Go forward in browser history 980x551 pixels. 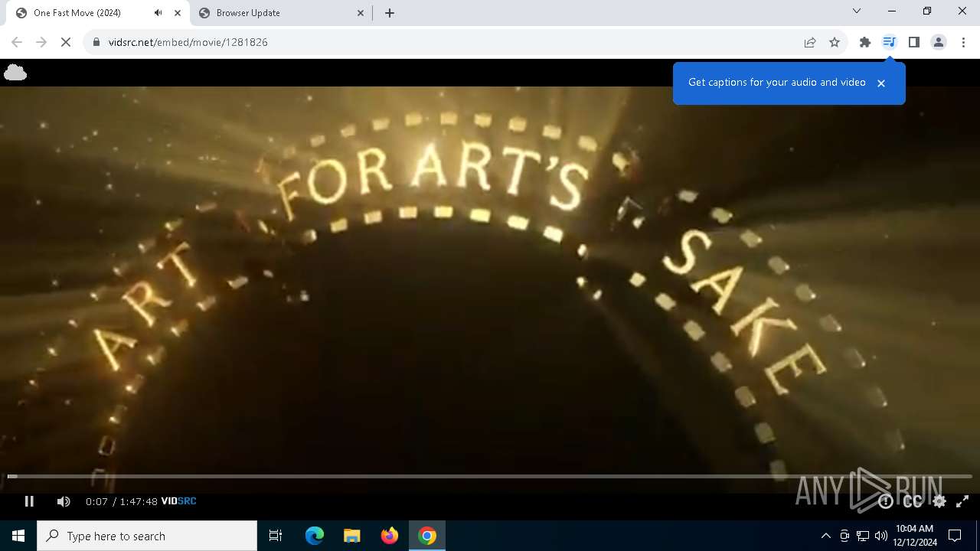[x=41, y=42]
